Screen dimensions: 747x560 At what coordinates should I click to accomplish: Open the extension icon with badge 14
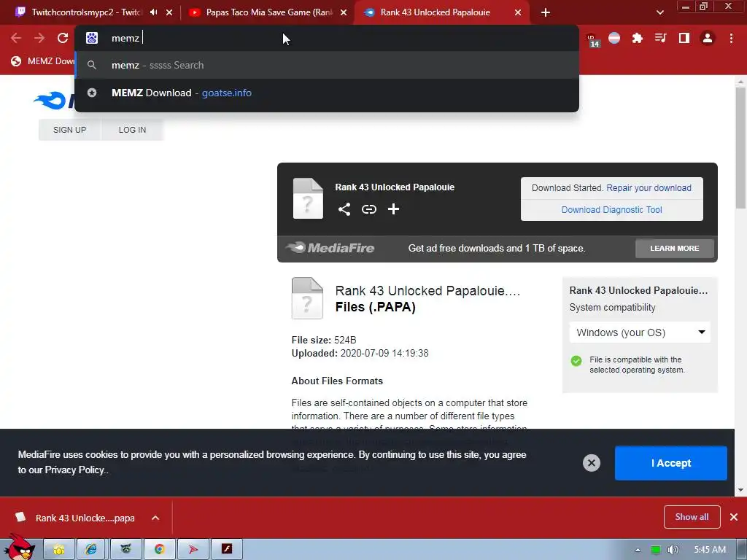[x=592, y=39]
